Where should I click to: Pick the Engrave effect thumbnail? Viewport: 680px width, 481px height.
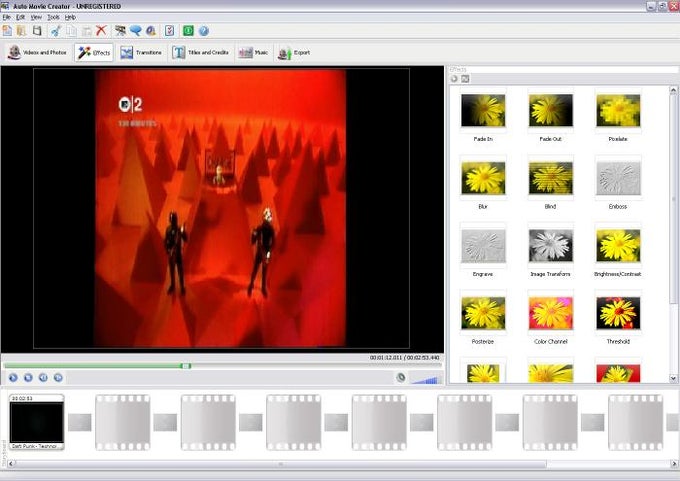483,245
